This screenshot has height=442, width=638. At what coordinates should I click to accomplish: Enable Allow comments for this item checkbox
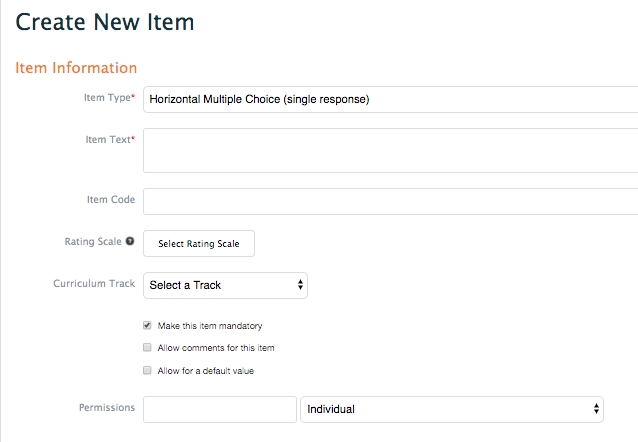(148, 348)
